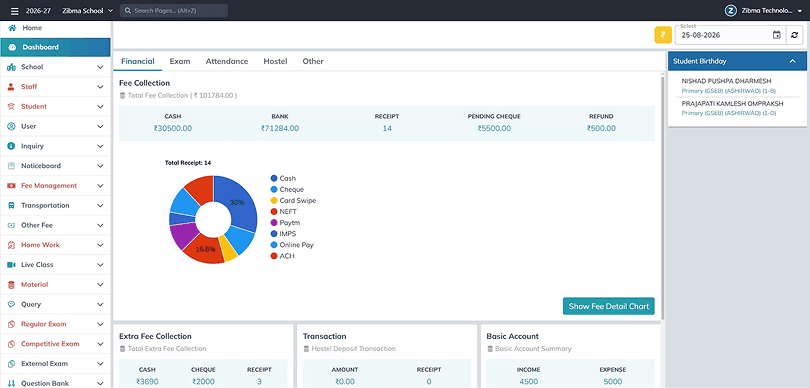Image resolution: width=810 pixels, height=388 pixels.
Task: Click the Query chat icon
Action: coord(11,304)
